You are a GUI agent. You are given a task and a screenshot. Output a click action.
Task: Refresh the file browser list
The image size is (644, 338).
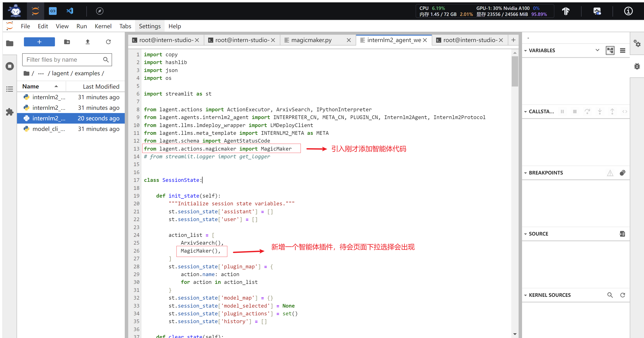point(108,42)
